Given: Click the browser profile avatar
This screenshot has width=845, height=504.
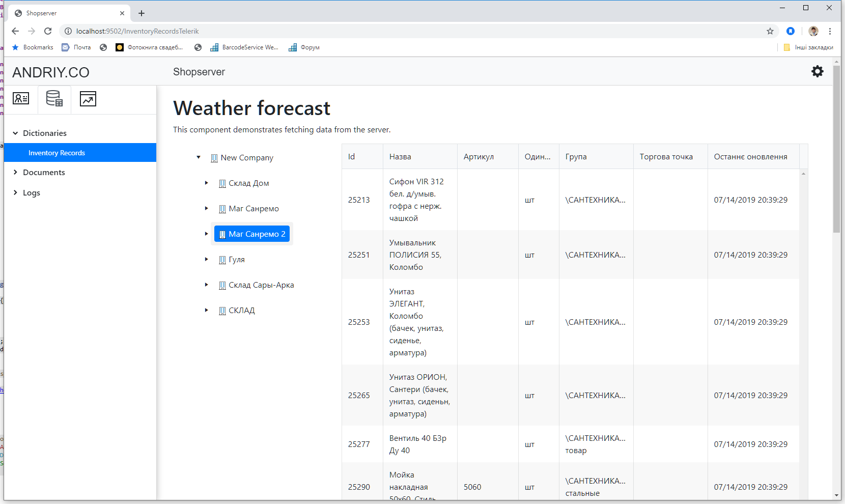Looking at the screenshot, I should click(x=813, y=31).
